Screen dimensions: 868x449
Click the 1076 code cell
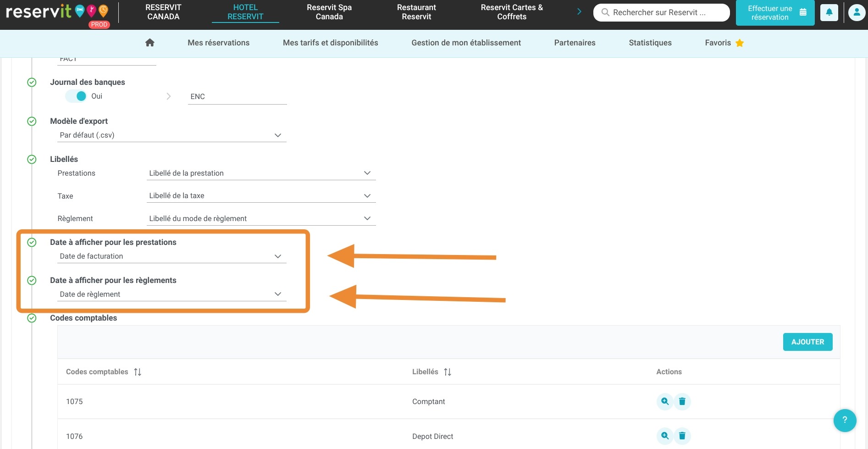tap(74, 436)
